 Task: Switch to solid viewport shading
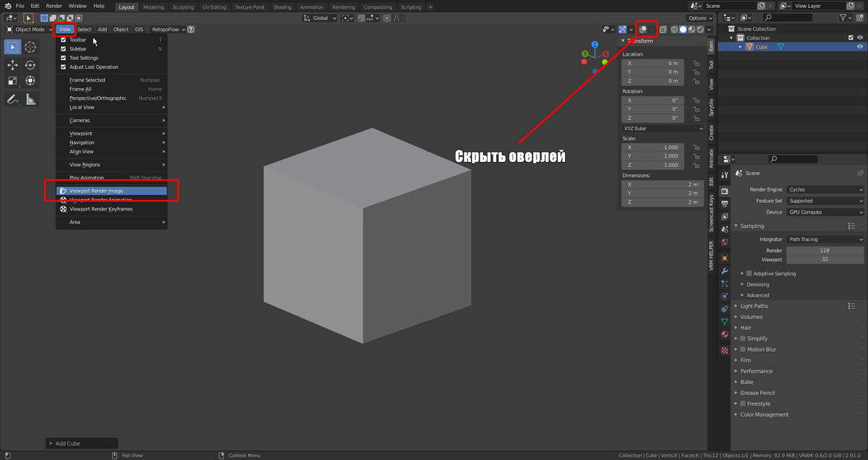pos(682,30)
